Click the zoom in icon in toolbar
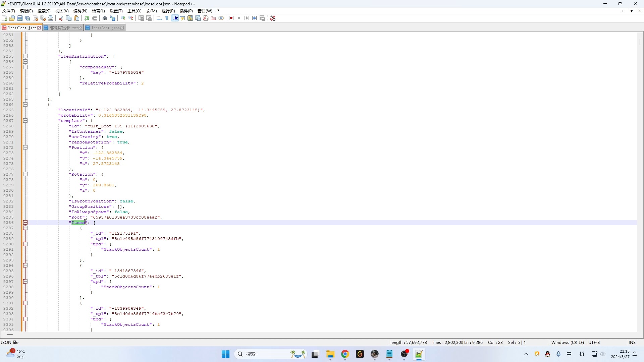Screen dimensions: 644x362 [123, 18]
